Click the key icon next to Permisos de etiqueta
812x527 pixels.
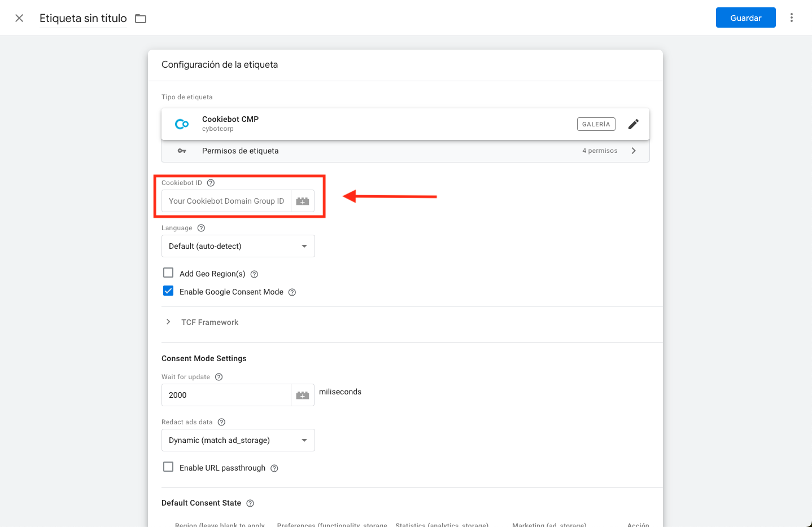click(x=181, y=151)
